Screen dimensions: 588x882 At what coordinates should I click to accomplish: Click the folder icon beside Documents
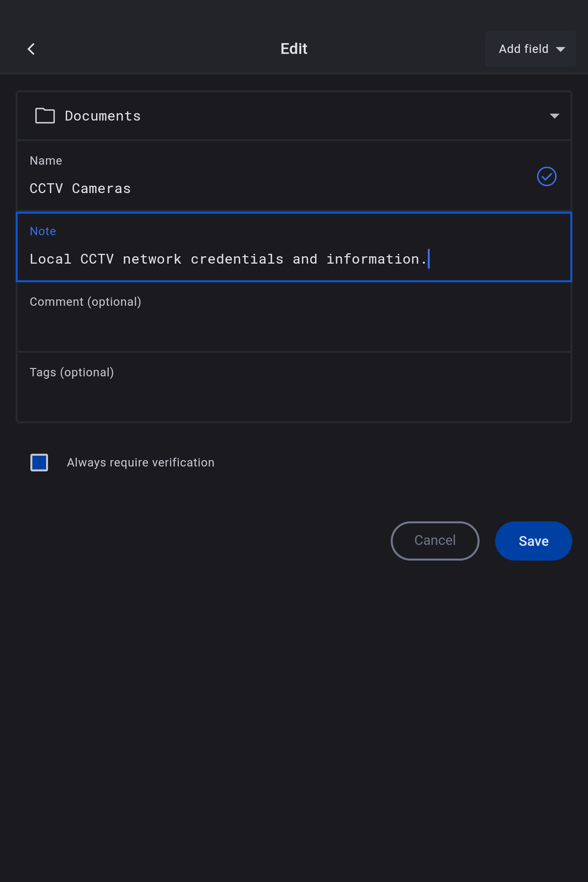pyautogui.click(x=45, y=116)
